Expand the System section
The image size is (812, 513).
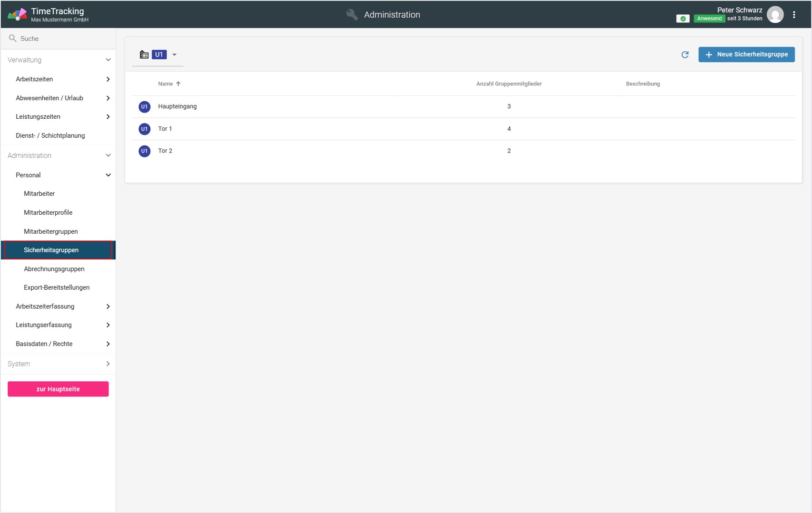[108, 364]
